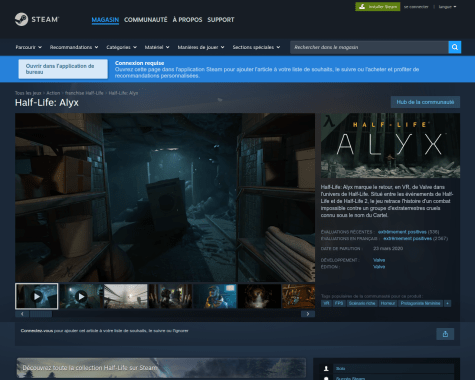Open Hub de la communauté
Screen dimensions: 475x380
pyautogui.click(x=425, y=102)
